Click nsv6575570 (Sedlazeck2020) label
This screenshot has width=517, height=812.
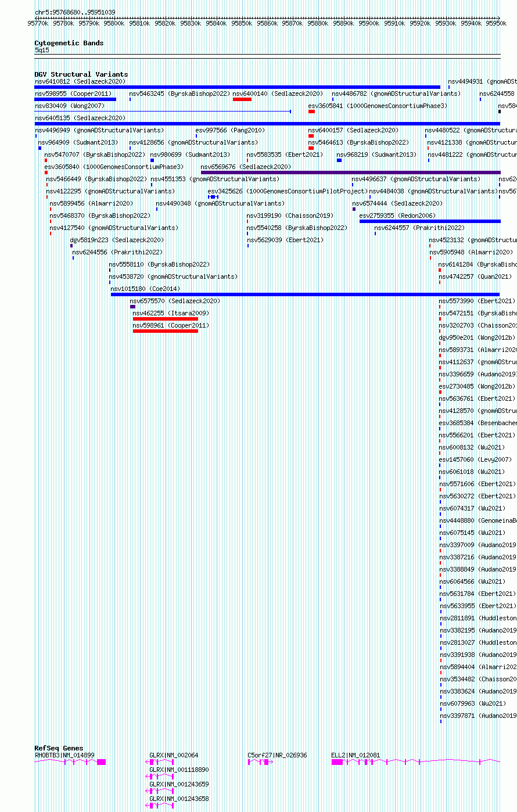[175, 301]
